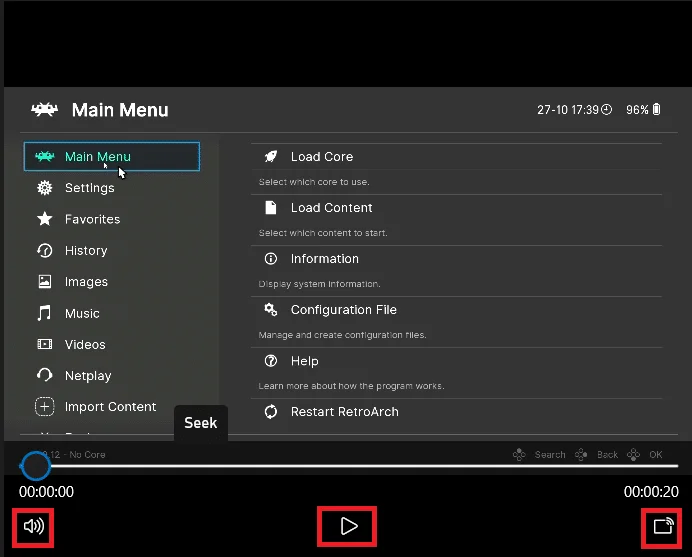The width and height of the screenshot is (692, 557).
Task: Click the 'Main Menu' header title
Action: [120, 110]
